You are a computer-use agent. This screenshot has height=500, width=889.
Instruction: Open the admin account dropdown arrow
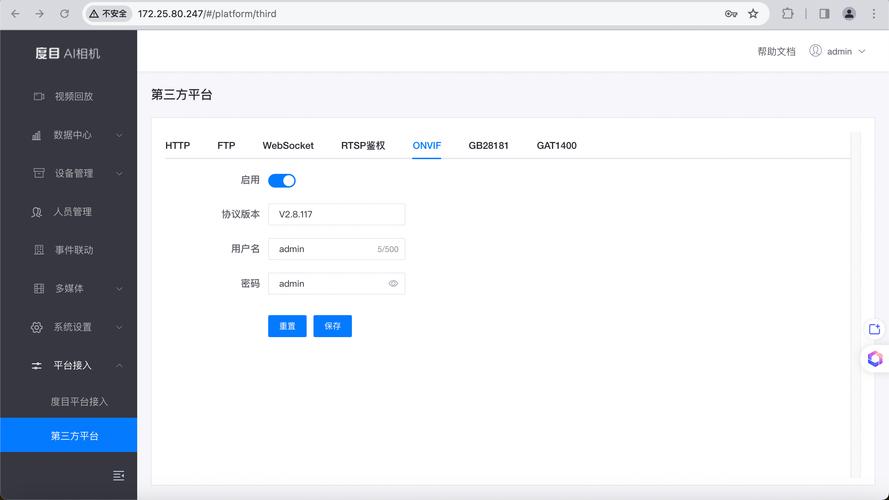point(862,51)
